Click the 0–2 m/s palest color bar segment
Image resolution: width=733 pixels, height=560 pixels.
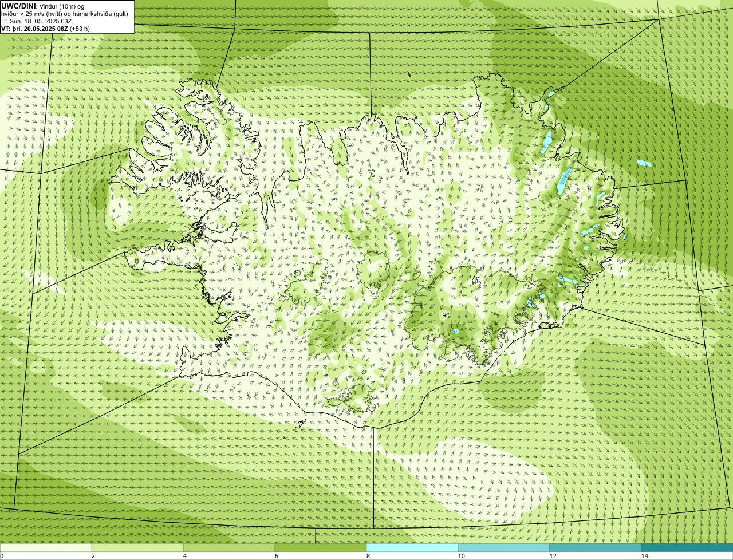tap(46, 547)
